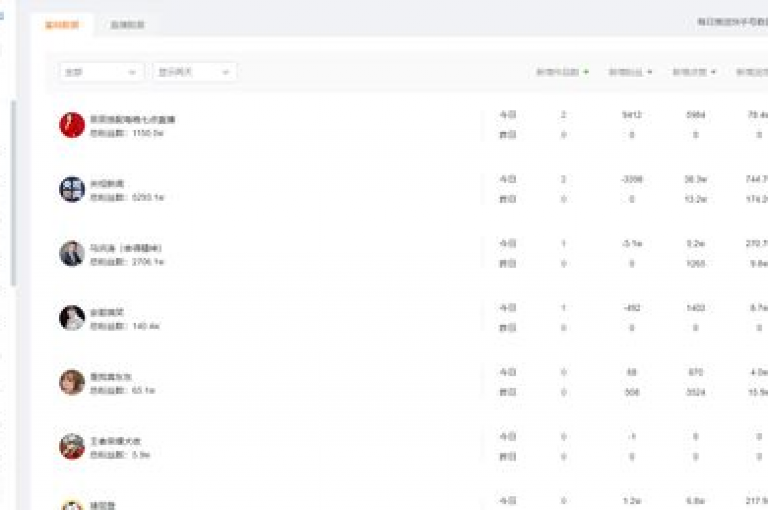This screenshot has height=510, width=768.
Task: Switch to the orange highlighted first tab
Action: click(x=62, y=24)
